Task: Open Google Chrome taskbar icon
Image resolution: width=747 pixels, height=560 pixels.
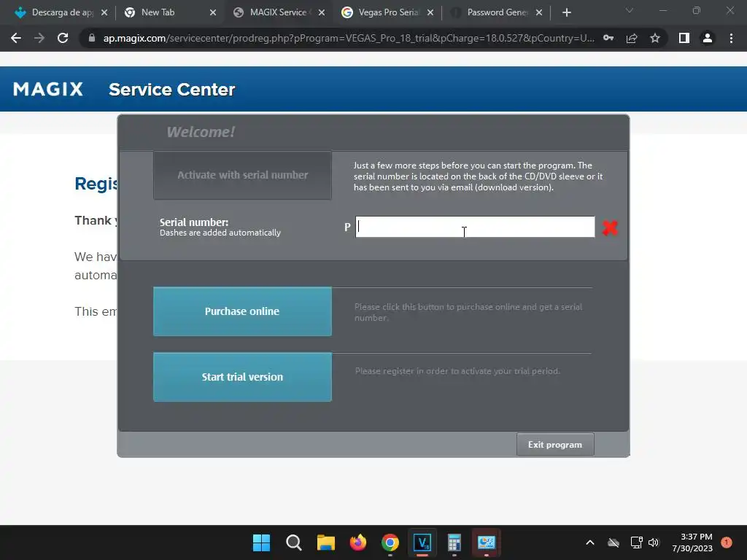Action: point(390,542)
